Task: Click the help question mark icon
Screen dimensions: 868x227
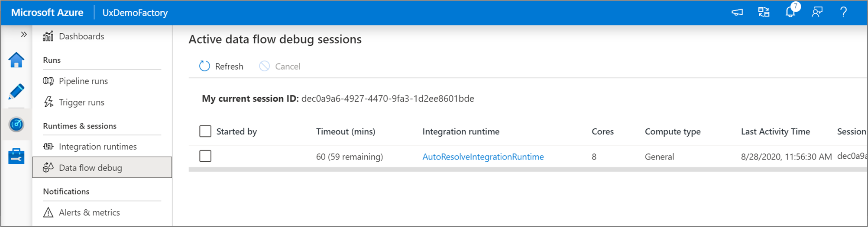Action: point(843,12)
